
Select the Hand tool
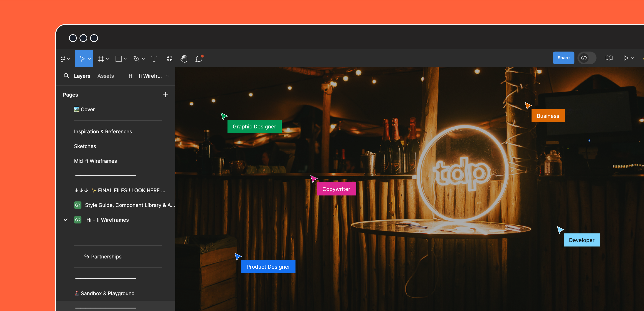coord(184,59)
